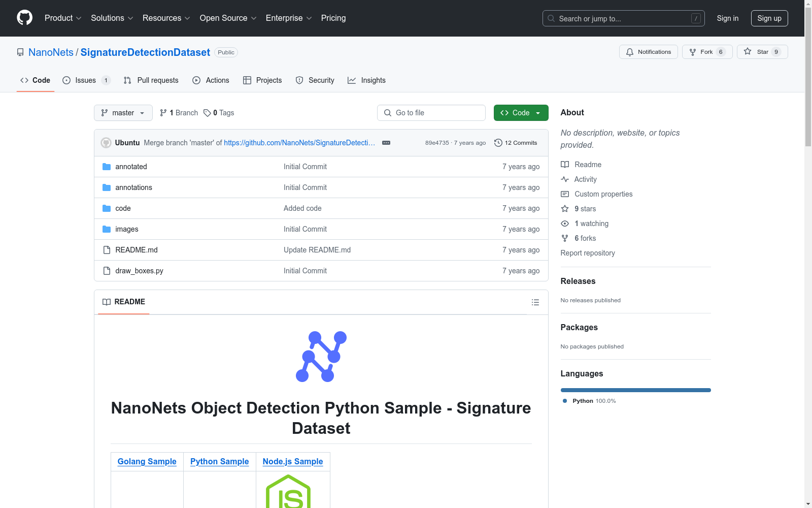Click the 'Added code' commit message

(302, 208)
